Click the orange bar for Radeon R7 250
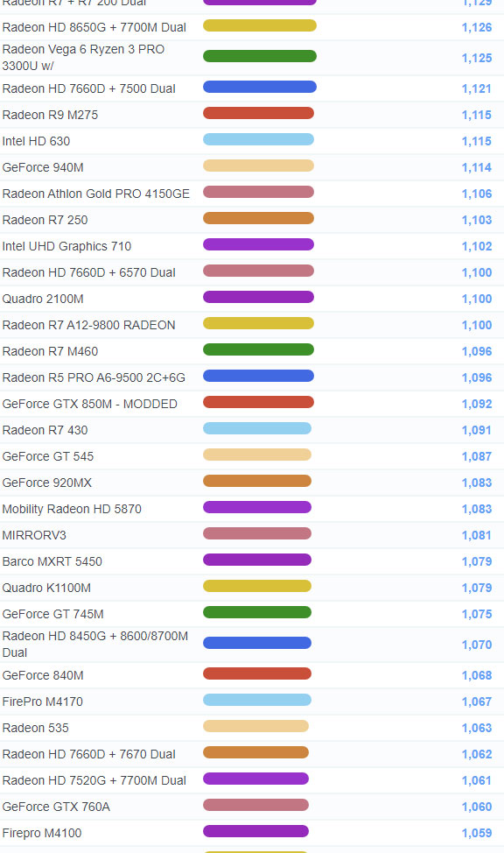Screen dimensions: 504x853 pyautogui.click(x=259, y=218)
